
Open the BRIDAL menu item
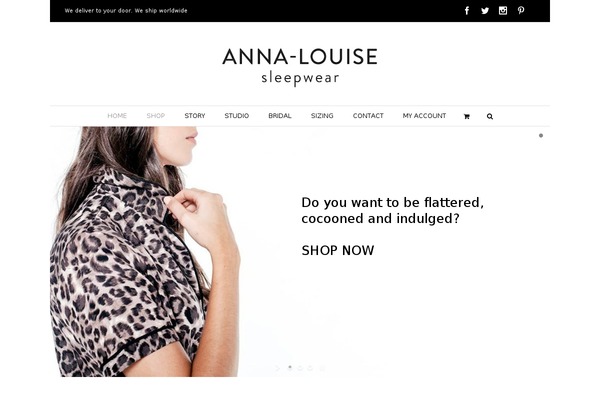click(x=280, y=116)
